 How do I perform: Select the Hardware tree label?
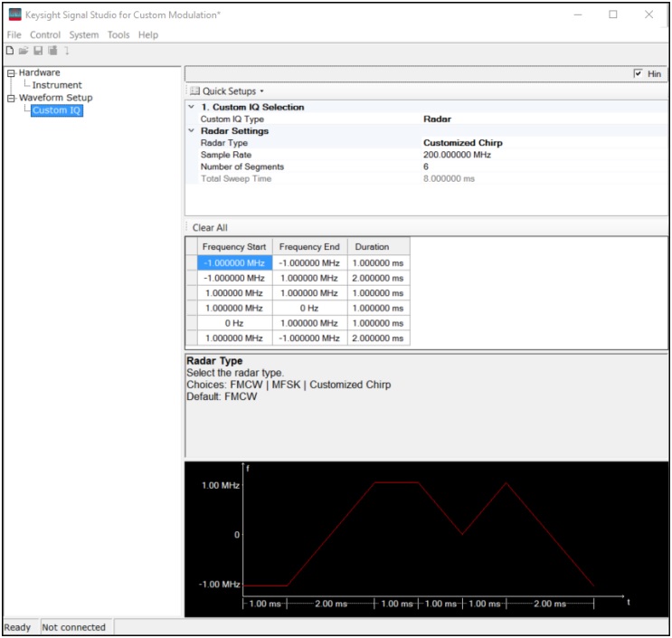point(40,72)
